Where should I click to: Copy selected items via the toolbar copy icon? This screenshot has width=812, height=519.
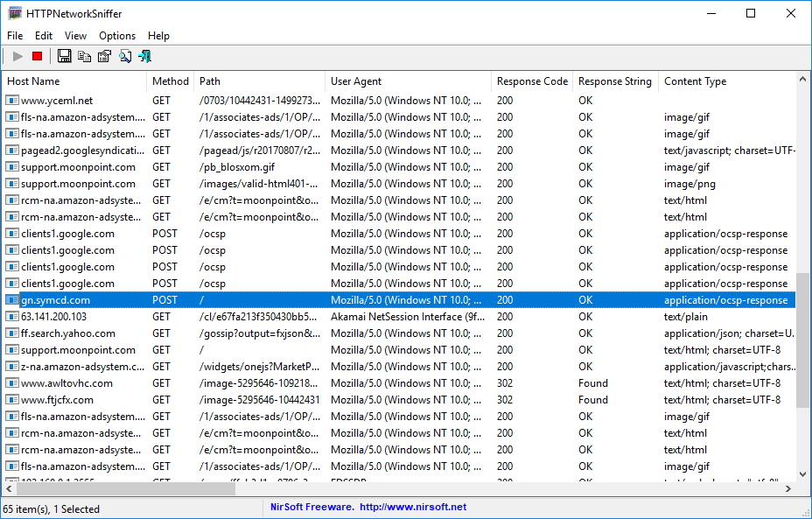click(x=84, y=56)
